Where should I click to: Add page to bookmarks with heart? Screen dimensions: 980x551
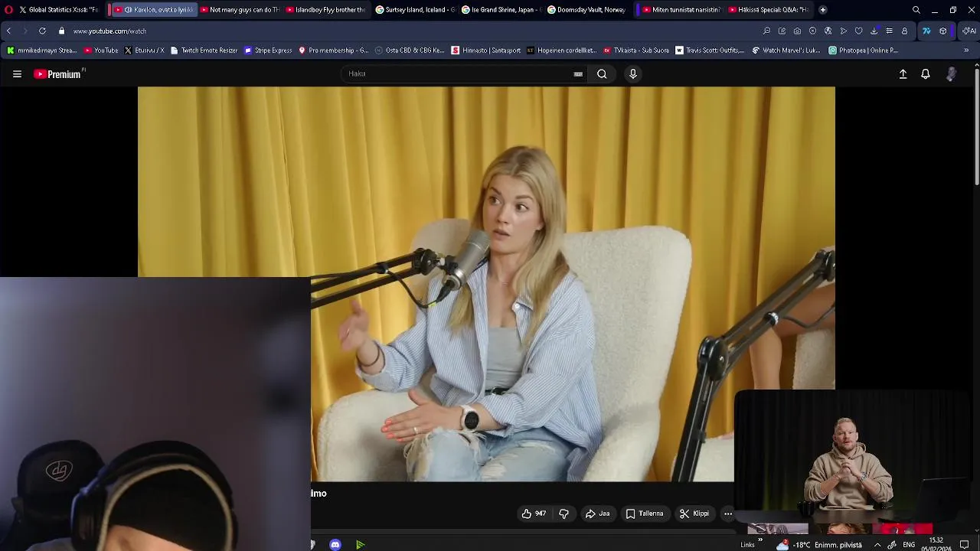(858, 31)
